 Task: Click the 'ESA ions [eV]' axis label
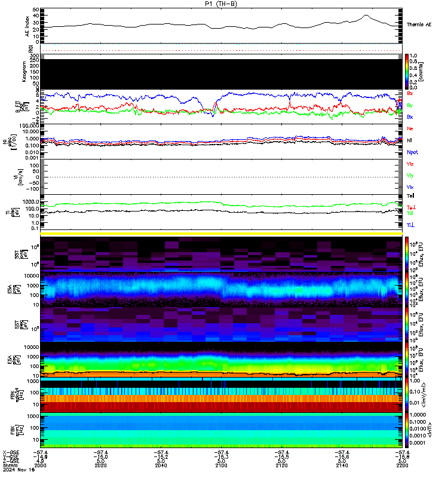click(x=14, y=289)
